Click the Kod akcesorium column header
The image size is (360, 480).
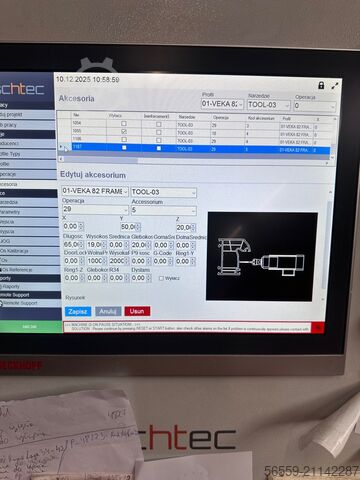tap(262, 118)
